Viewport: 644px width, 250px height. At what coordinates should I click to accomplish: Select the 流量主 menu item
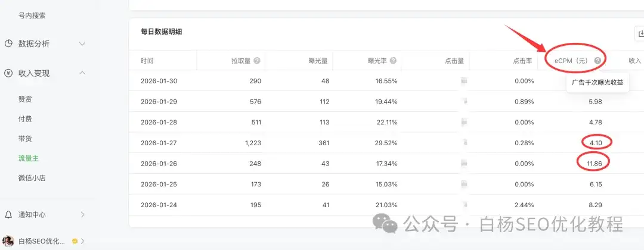29,158
